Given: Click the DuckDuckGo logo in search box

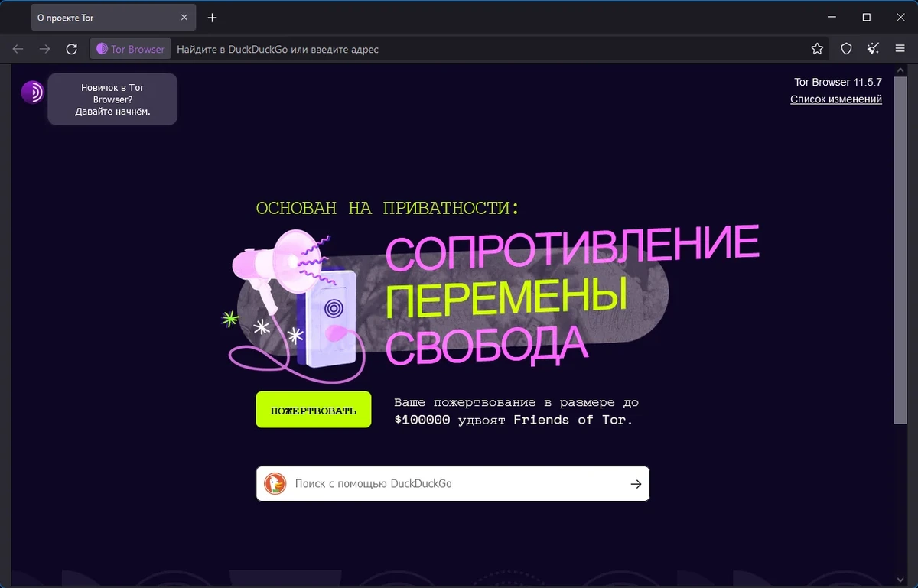Looking at the screenshot, I should point(275,484).
